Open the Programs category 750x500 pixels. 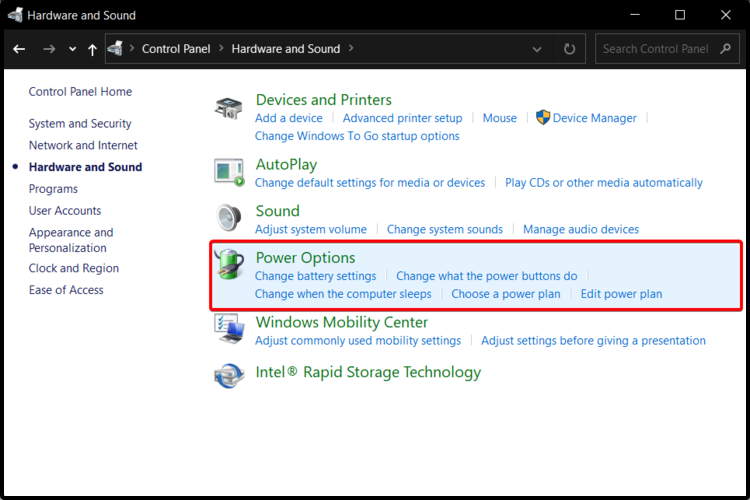click(x=53, y=189)
